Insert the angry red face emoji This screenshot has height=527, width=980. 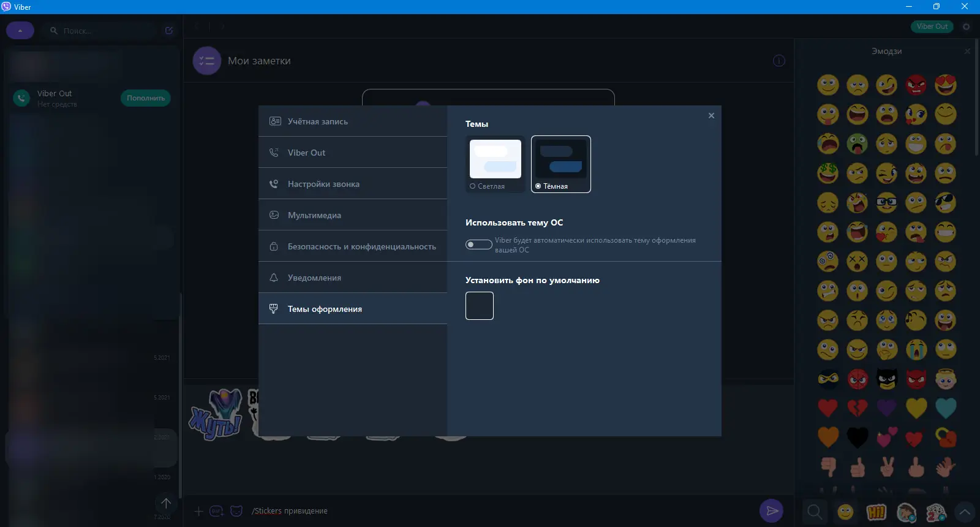tap(916, 85)
